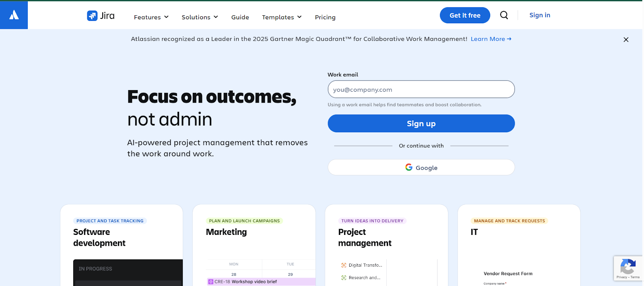Click the TURN IDEAS INTO DELIVERY tag
644x286 pixels.
(x=372, y=221)
